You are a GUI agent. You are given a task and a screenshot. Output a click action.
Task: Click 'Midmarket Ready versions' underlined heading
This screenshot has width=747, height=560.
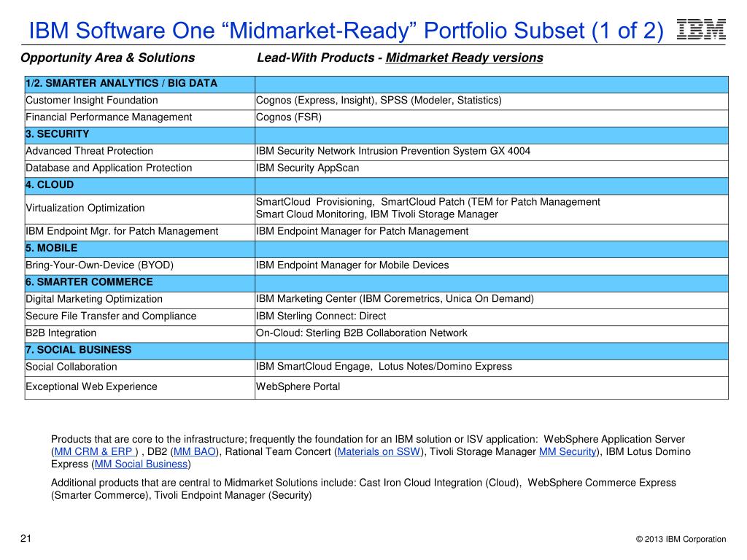pyautogui.click(x=465, y=58)
